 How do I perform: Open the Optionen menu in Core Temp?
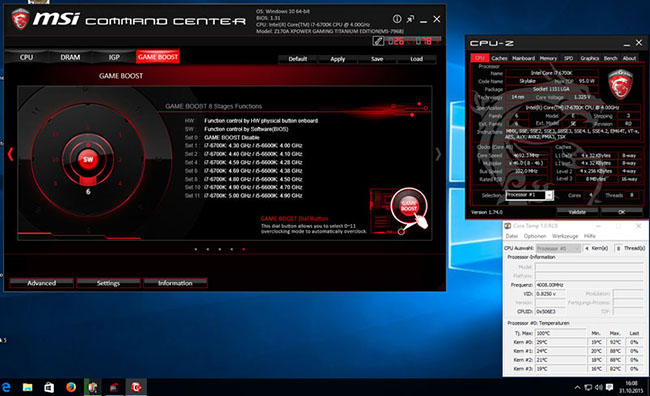(x=535, y=236)
